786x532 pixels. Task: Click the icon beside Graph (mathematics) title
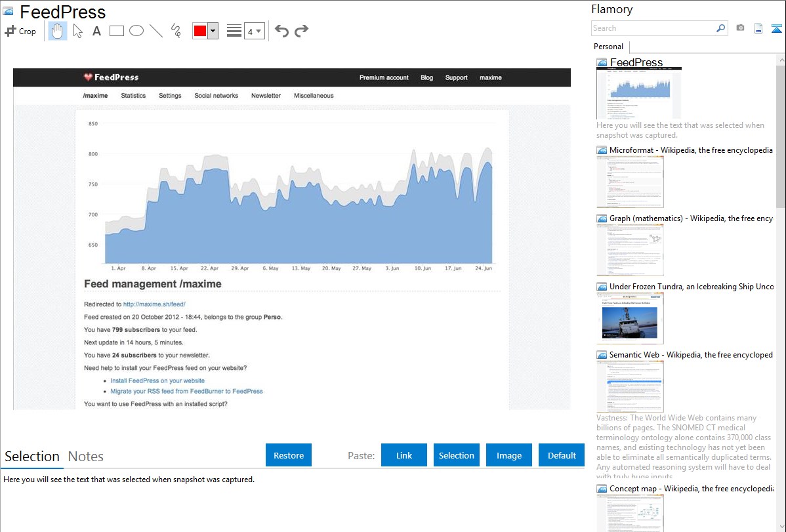(x=602, y=218)
